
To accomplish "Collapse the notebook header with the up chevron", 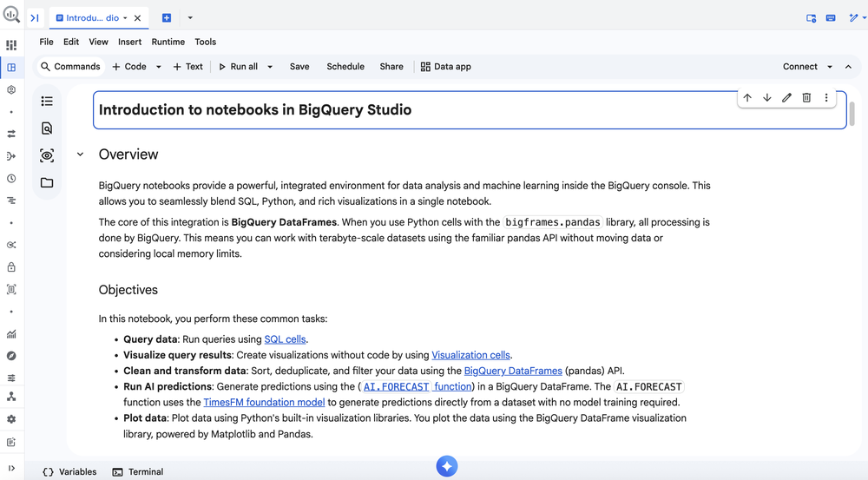I will 848,67.
